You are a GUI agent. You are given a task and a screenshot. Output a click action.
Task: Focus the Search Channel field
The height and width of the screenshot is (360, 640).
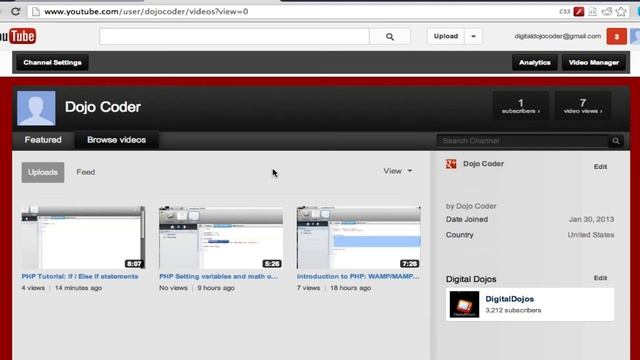[x=522, y=141]
